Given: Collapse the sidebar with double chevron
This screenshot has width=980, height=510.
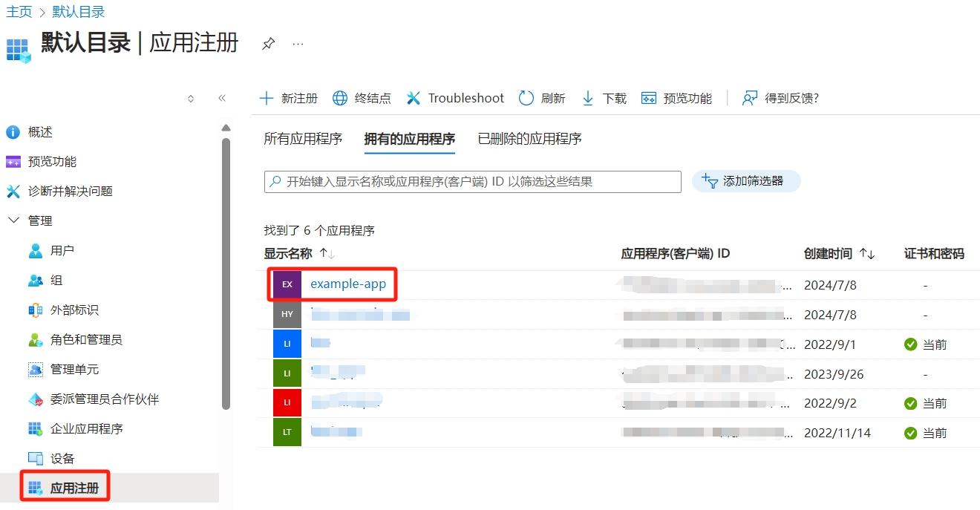Looking at the screenshot, I should click(x=221, y=98).
